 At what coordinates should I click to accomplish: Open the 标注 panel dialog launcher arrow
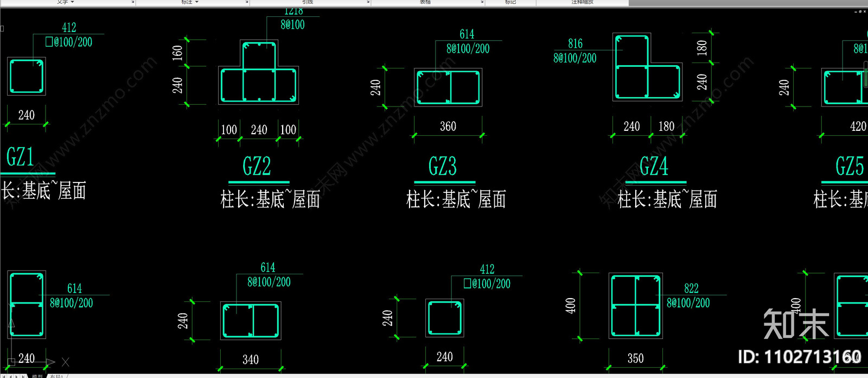tap(247, 2)
